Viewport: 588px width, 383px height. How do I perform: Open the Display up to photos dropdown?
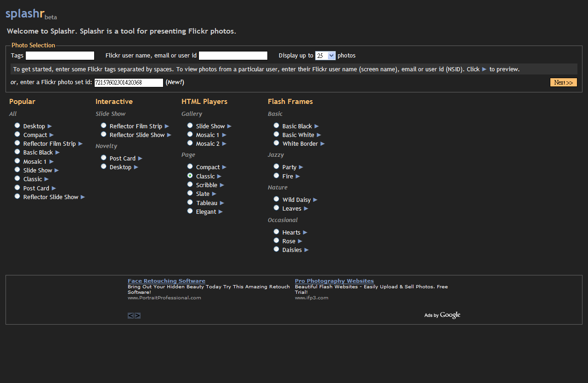point(325,56)
